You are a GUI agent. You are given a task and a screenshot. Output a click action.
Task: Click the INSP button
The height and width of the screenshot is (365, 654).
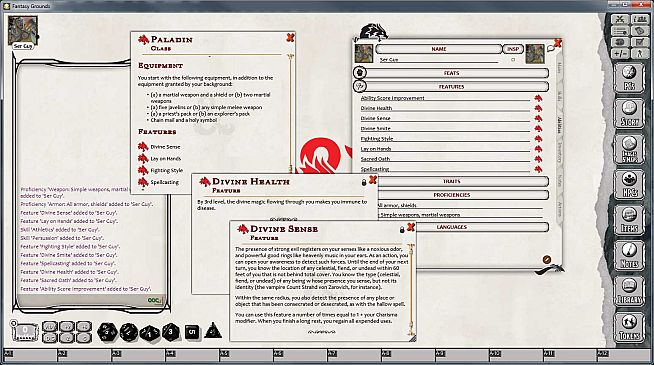coord(513,49)
